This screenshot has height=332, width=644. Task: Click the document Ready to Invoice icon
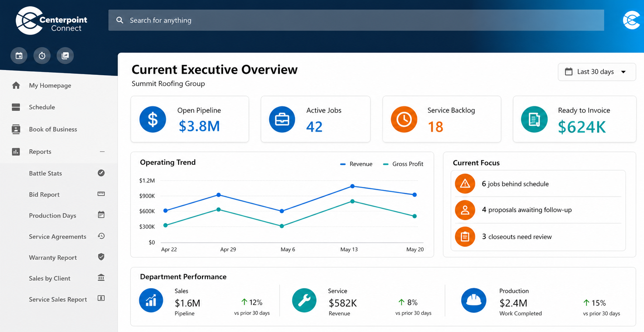click(x=534, y=120)
